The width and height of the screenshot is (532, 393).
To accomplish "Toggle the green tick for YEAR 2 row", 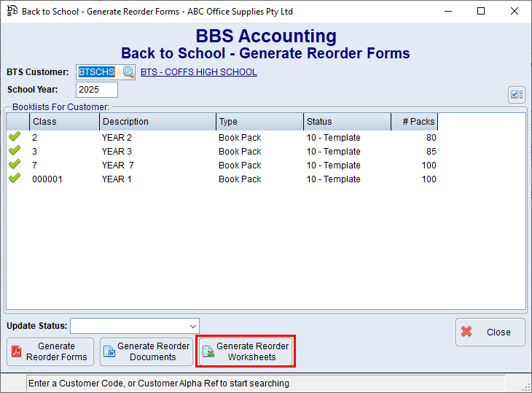I will tap(15, 137).
